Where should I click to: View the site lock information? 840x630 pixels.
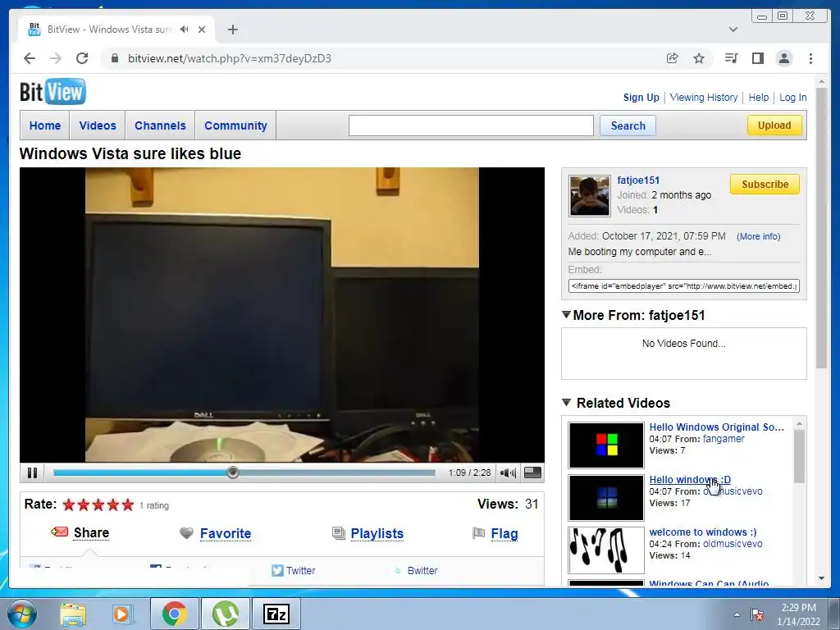click(x=115, y=58)
